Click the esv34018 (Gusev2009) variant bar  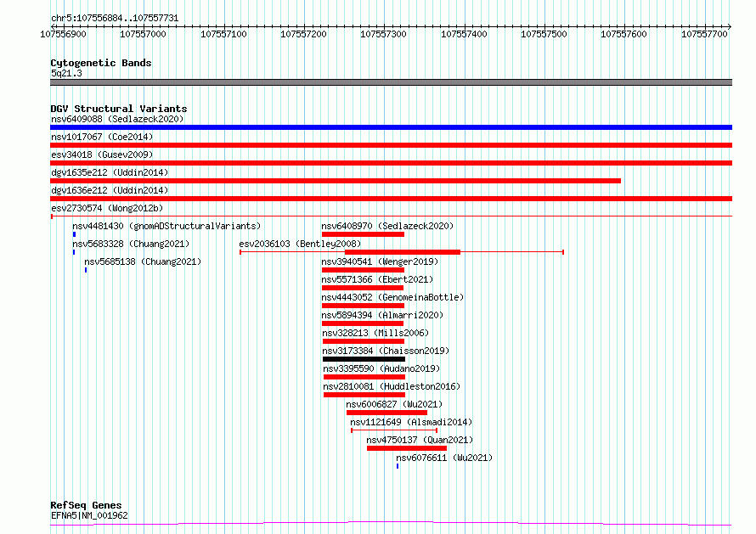click(391, 163)
